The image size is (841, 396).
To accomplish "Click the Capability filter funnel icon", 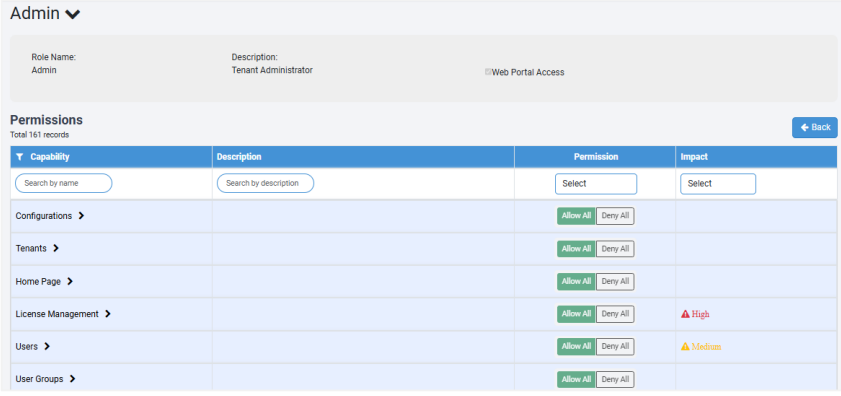I will [20, 157].
